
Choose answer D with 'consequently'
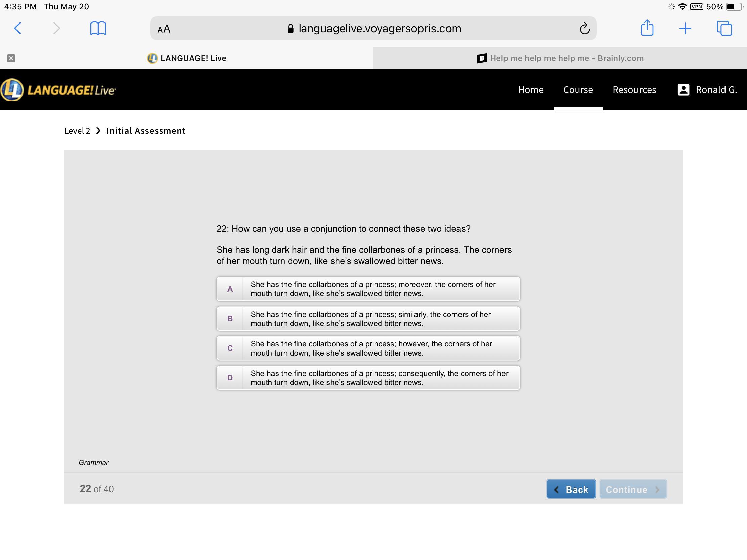click(368, 378)
